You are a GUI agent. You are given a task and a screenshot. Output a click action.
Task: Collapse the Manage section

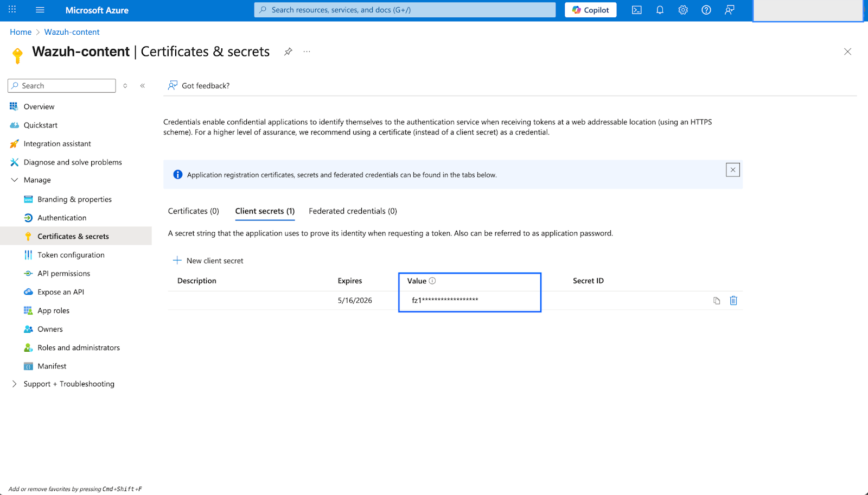[15, 180]
